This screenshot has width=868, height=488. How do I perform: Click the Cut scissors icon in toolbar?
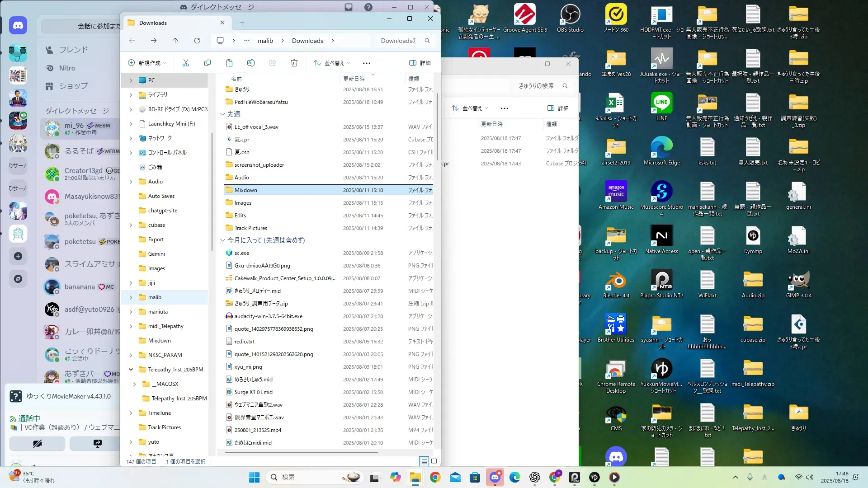coord(185,63)
